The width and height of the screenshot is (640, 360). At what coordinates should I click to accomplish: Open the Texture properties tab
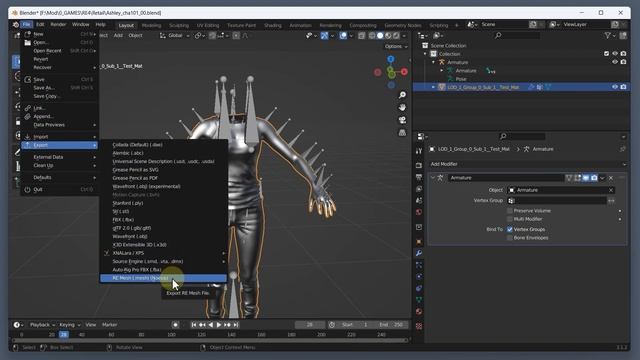pyautogui.click(x=419, y=326)
